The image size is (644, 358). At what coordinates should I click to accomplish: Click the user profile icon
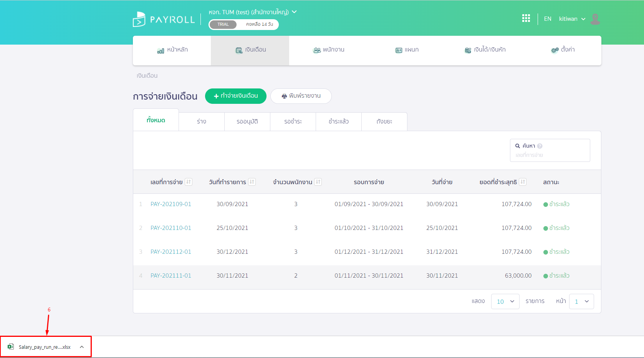pos(595,19)
